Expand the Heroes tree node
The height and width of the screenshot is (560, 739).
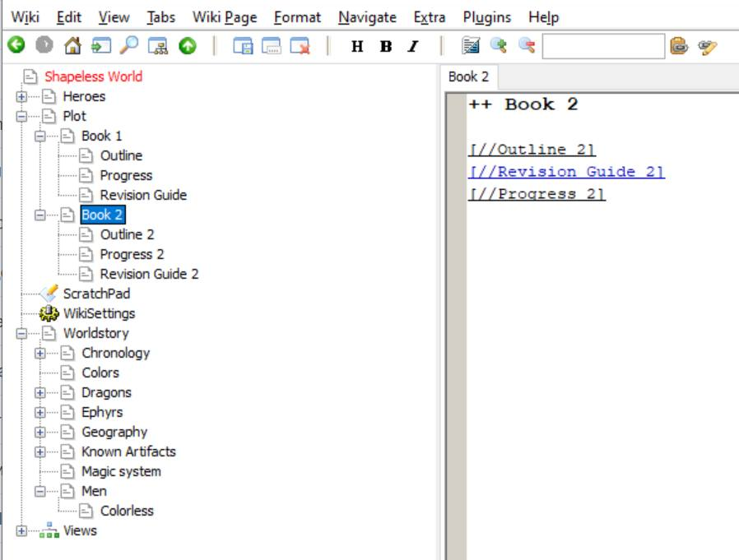(x=21, y=96)
